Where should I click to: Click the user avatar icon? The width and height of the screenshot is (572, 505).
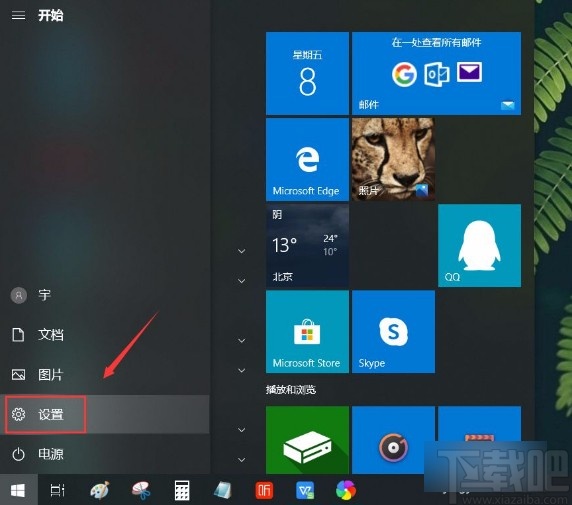(19, 295)
